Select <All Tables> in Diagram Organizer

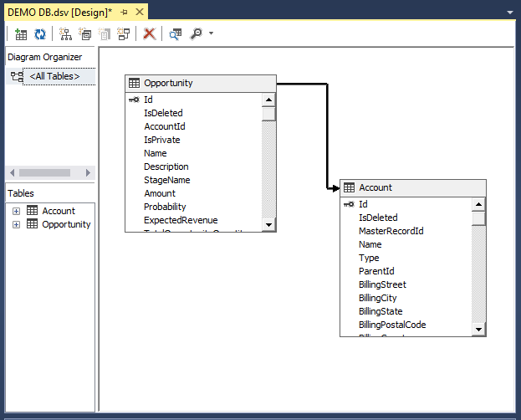point(54,76)
